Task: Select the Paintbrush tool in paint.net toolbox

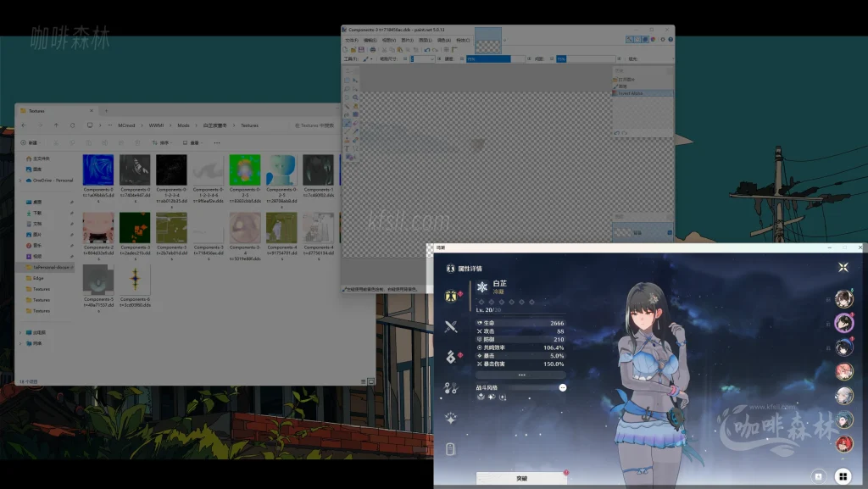Action: 347,123
